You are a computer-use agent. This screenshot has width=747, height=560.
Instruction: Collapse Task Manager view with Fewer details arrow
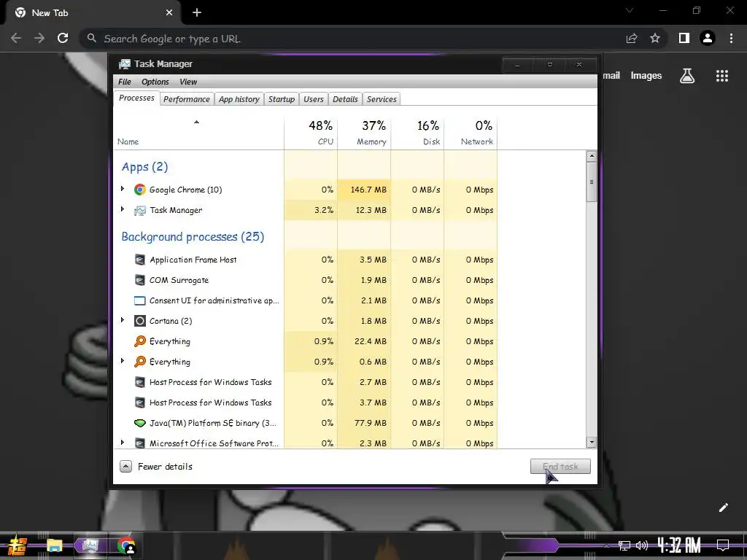(x=125, y=466)
